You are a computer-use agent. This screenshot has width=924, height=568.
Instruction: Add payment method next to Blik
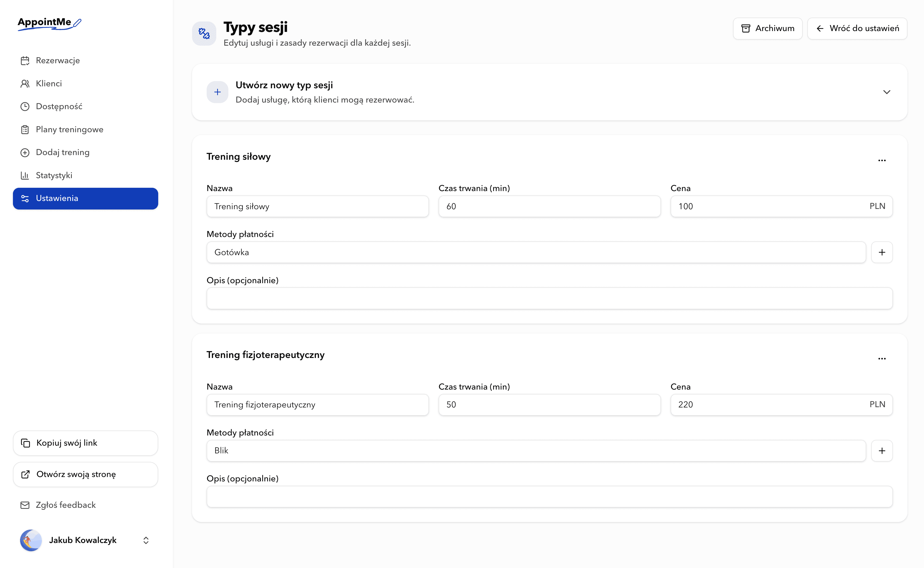882,450
